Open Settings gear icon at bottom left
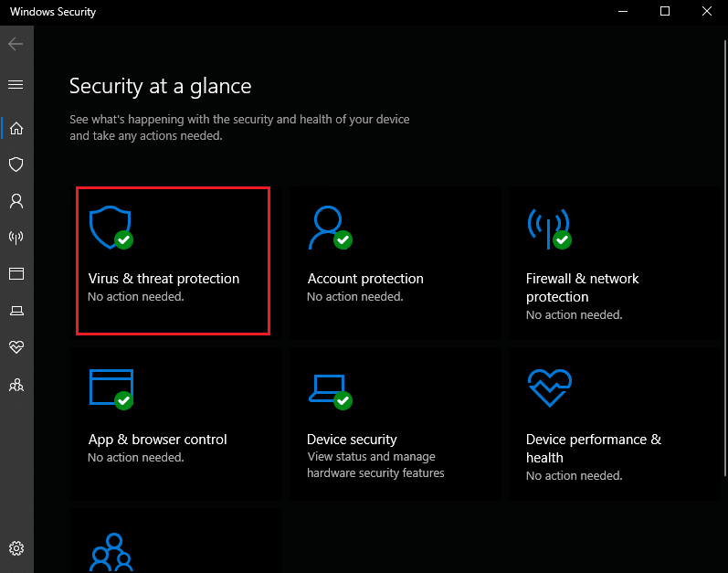 coord(16,548)
